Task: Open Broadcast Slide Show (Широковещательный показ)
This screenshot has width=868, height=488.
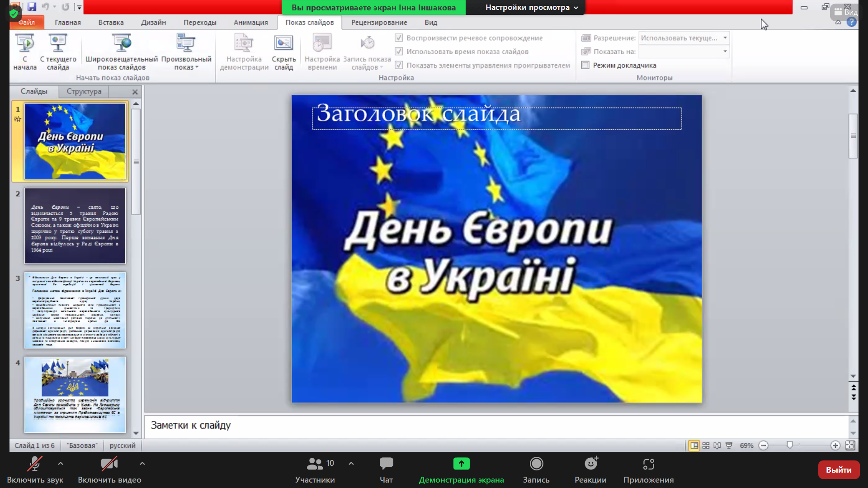Action: click(122, 52)
